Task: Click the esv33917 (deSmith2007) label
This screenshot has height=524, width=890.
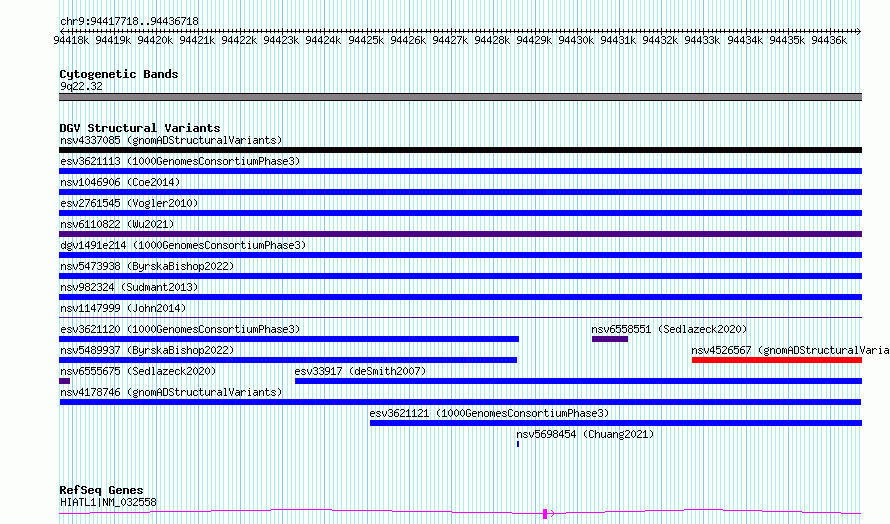Action: (360, 371)
